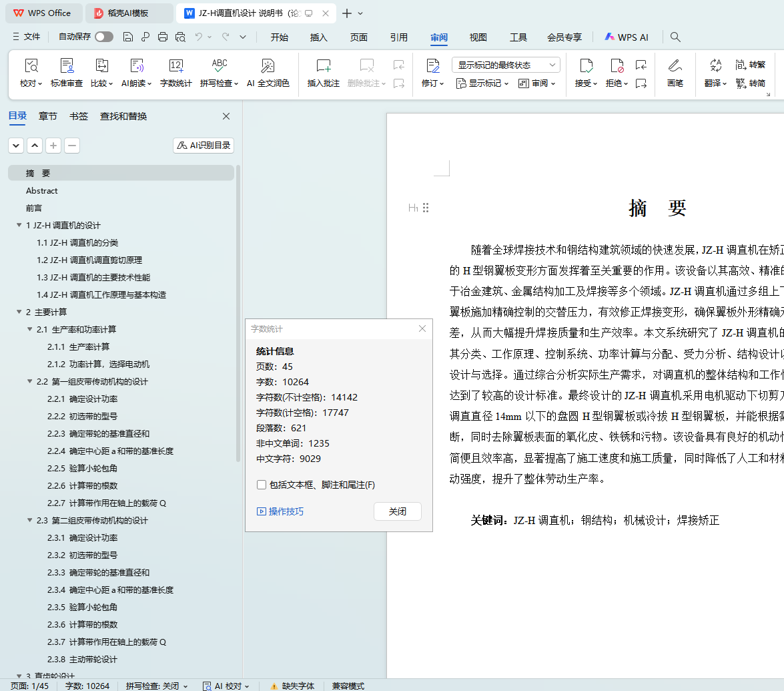Toggle the 自动保存 auto-save switch
Image resolution: width=784 pixels, height=691 pixels.
tap(104, 37)
